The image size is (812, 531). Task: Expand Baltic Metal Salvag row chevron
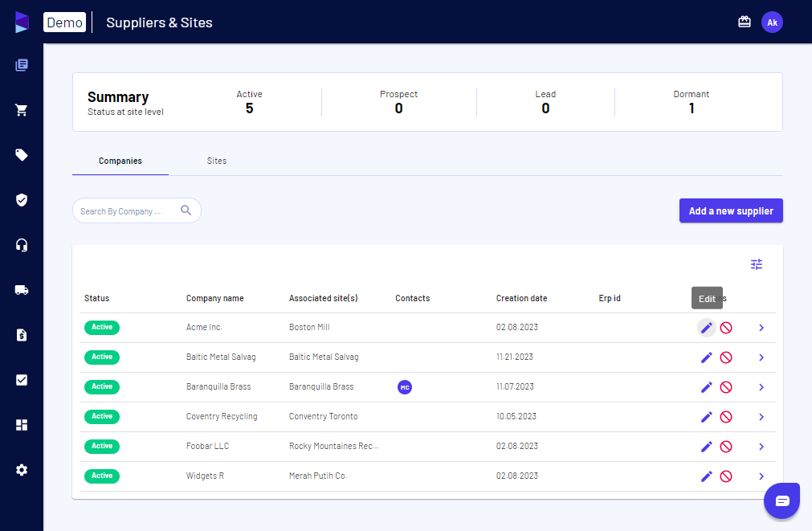[761, 357]
